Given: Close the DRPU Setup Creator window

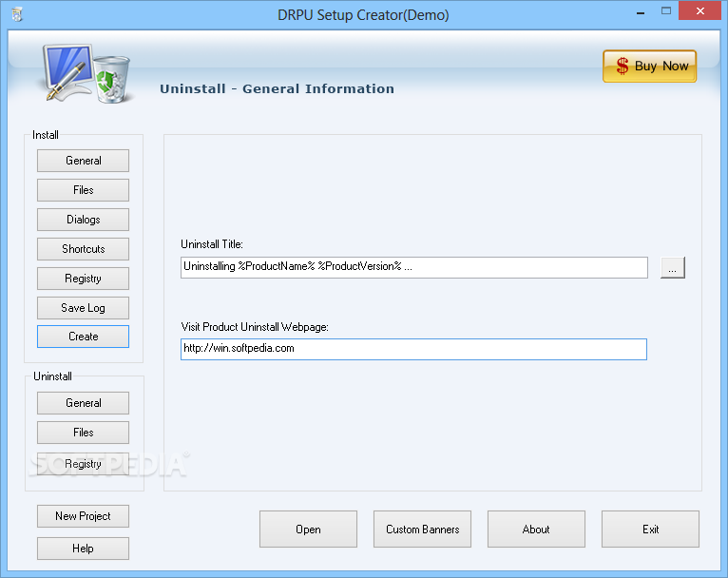Looking at the screenshot, I should tap(700, 10).
